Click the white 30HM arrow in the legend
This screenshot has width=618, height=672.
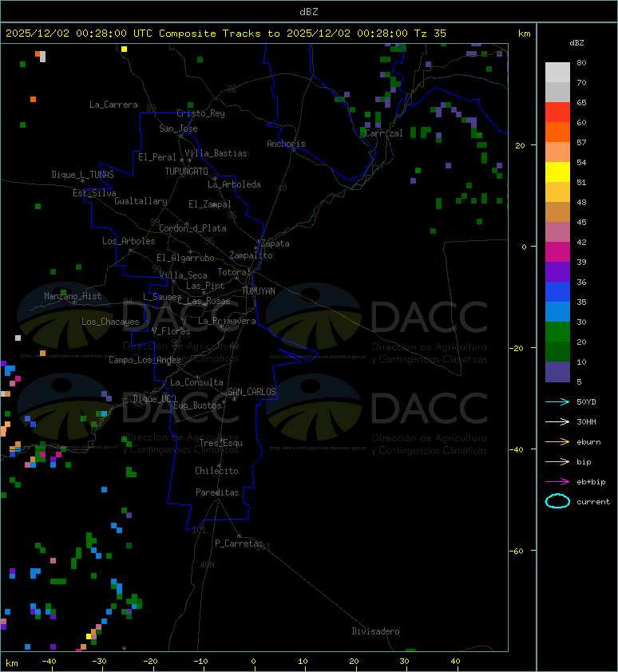(557, 421)
